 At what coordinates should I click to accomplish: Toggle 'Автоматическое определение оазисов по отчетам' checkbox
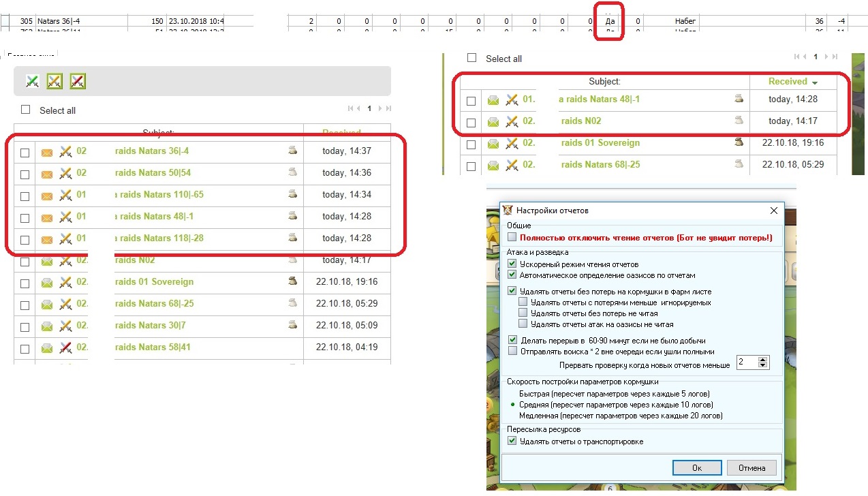512,275
